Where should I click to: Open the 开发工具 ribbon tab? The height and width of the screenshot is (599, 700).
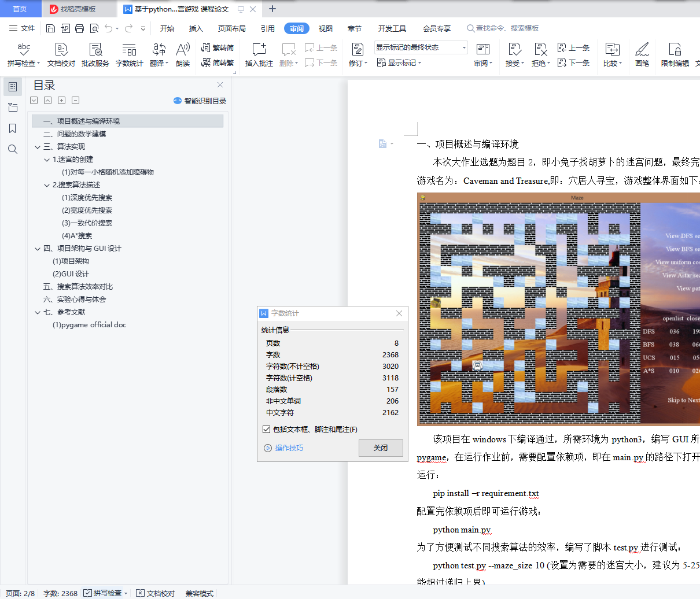(x=392, y=28)
